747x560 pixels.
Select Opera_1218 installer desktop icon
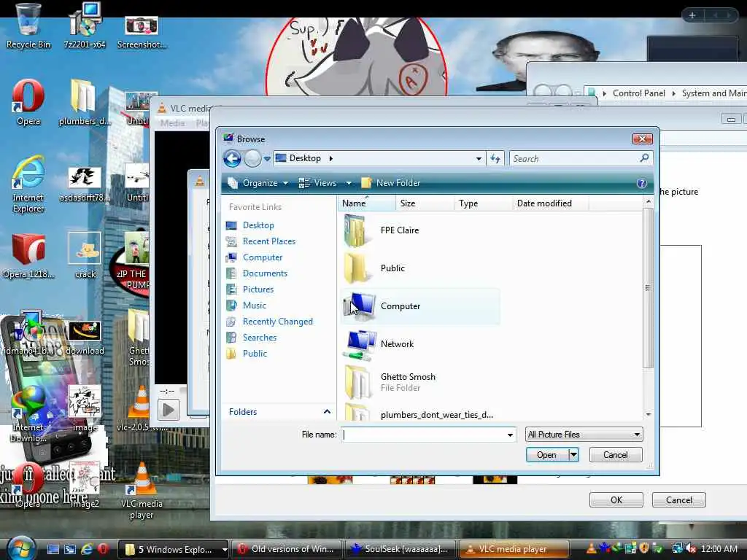(28, 256)
